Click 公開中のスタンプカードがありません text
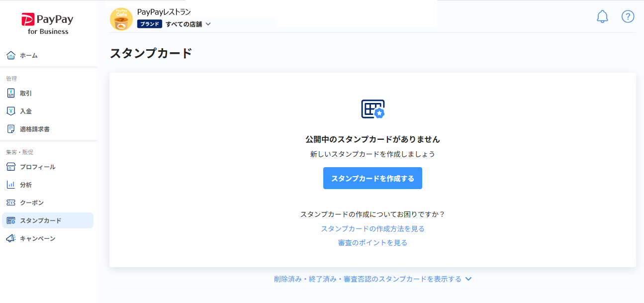 [x=372, y=139]
